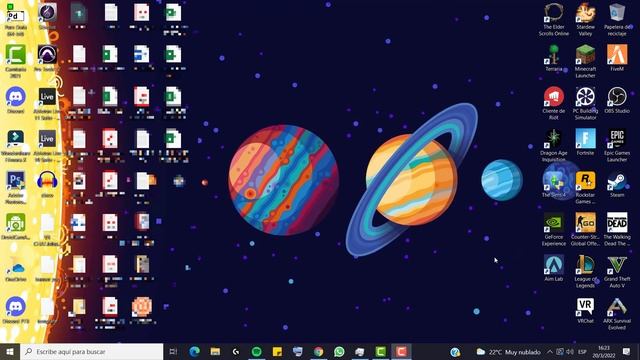This screenshot has height=360, width=640.
Task: Open the Audacity headphones icon
Action: pos(47,184)
